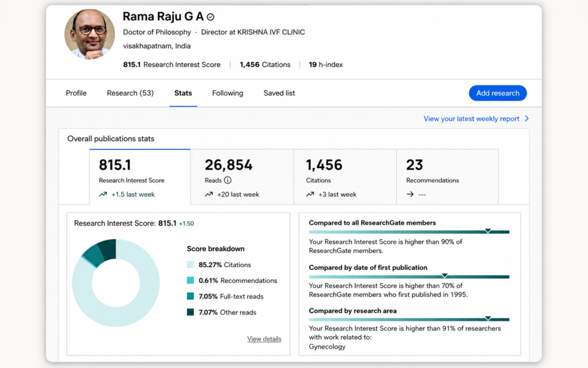Go to the Following tab
Image resolution: width=588 pixels, height=368 pixels.
pos(227,93)
